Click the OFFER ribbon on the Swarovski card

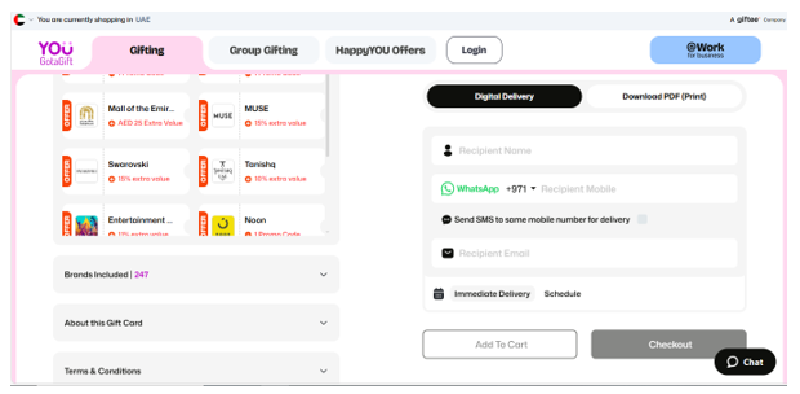pyautogui.click(x=66, y=171)
